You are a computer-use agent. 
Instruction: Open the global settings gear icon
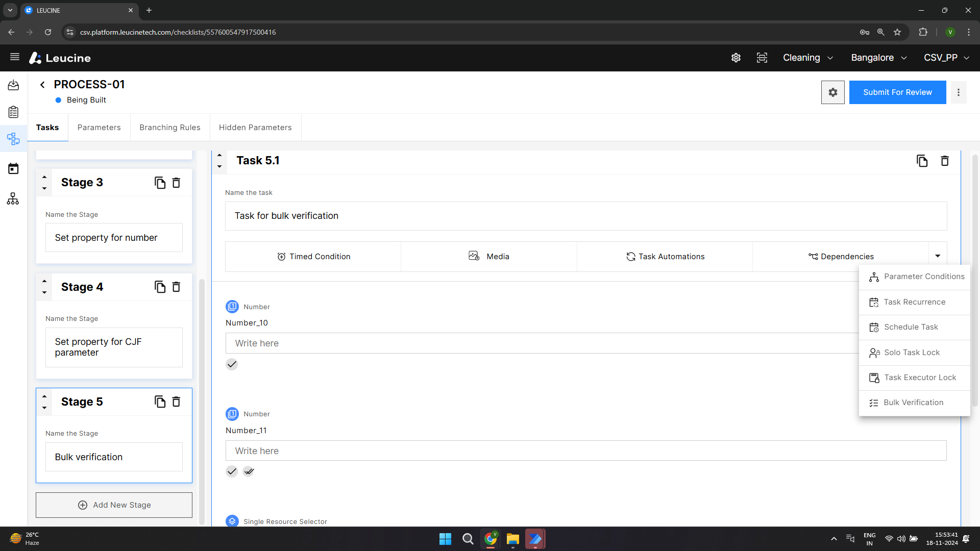pos(736,58)
